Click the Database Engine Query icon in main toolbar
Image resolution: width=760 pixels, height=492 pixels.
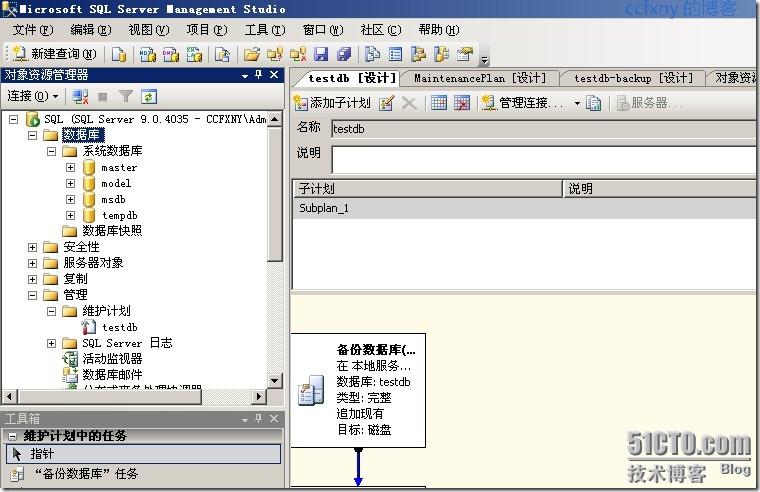(118, 54)
